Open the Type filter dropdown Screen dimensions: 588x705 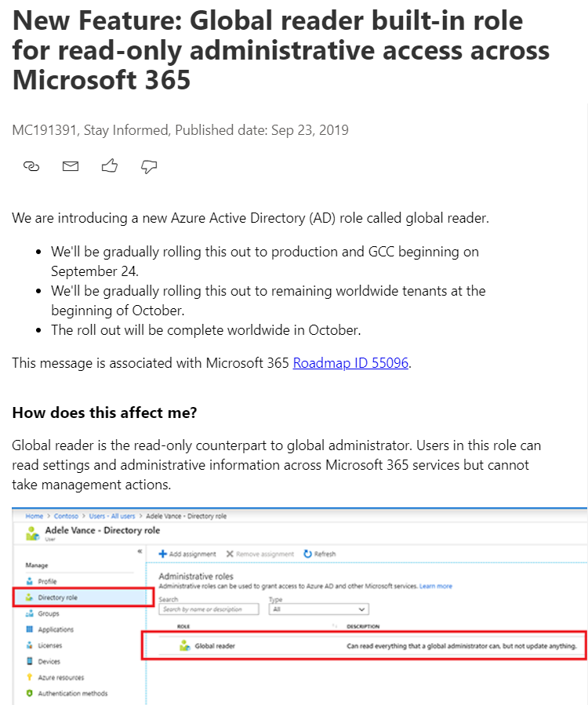click(319, 609)
